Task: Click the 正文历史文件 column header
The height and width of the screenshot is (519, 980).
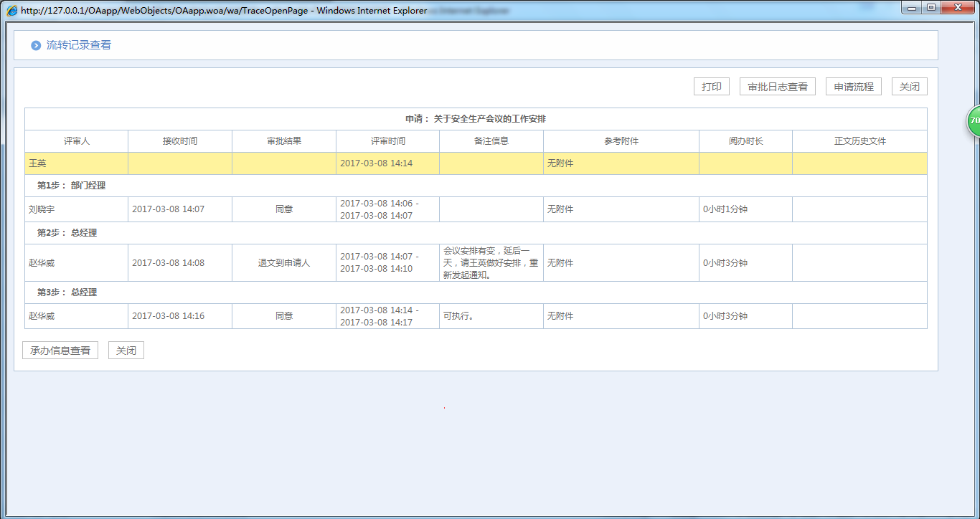Action: (x=860, y=141)
